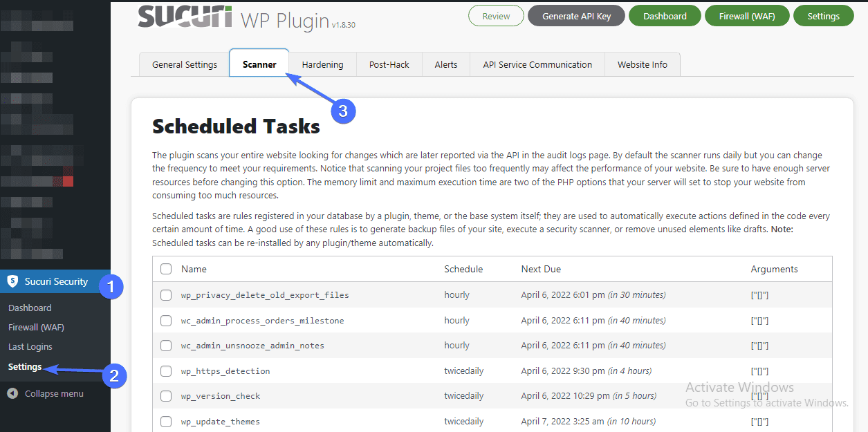Switch to API Service Communication tab

(537, 64)
